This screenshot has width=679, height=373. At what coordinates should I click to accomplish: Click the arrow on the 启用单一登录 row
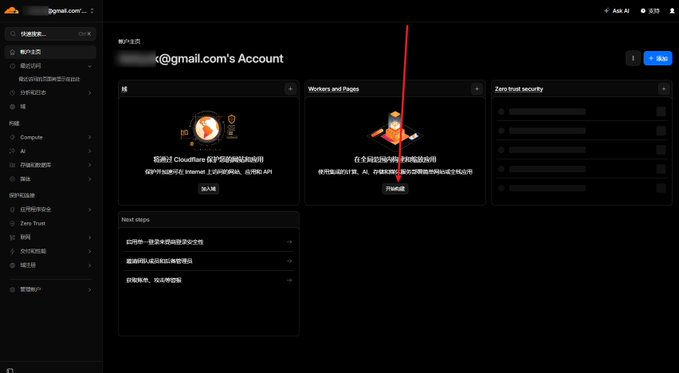point(289,242)
